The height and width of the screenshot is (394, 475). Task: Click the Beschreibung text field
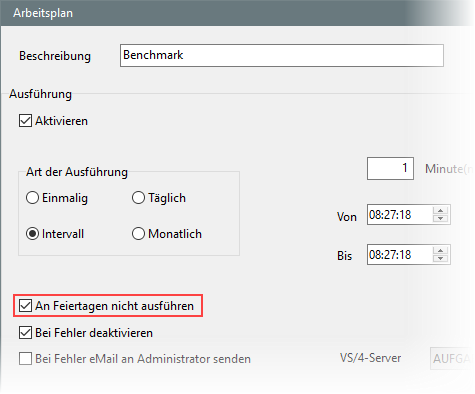(x=282, y=55)
